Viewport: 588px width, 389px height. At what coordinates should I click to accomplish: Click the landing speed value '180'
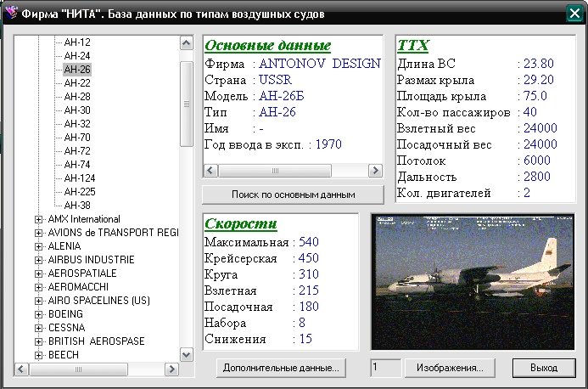coord(309,306)
